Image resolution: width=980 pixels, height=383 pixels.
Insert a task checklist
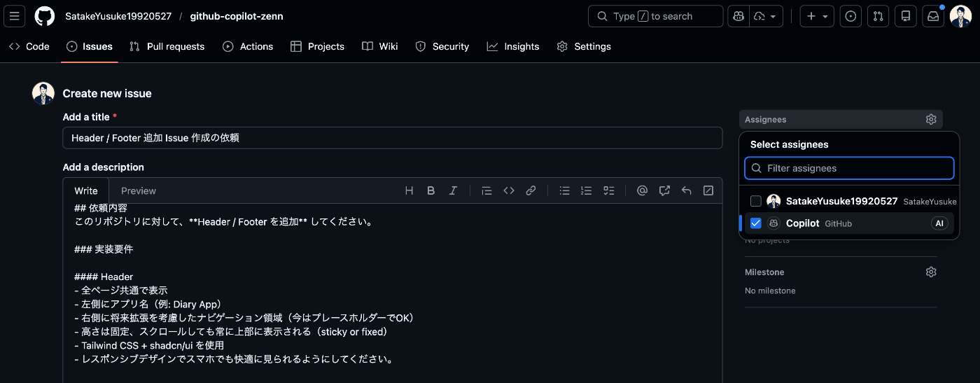click(608, 190)
